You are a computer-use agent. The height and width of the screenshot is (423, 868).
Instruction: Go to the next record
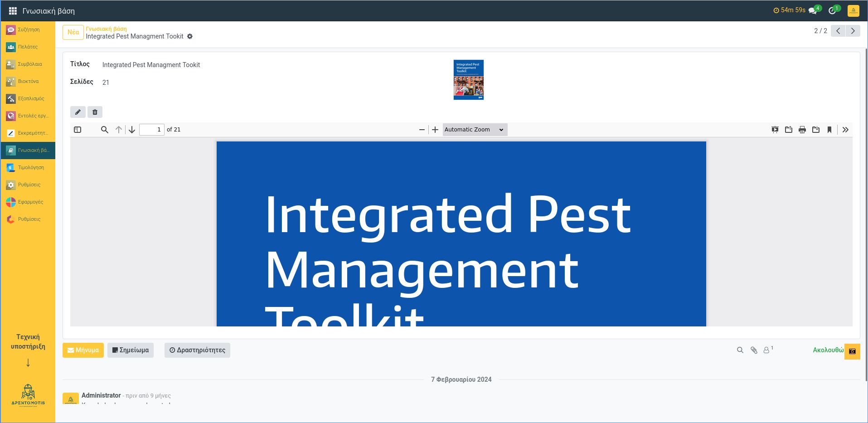(x=853, y=31)
